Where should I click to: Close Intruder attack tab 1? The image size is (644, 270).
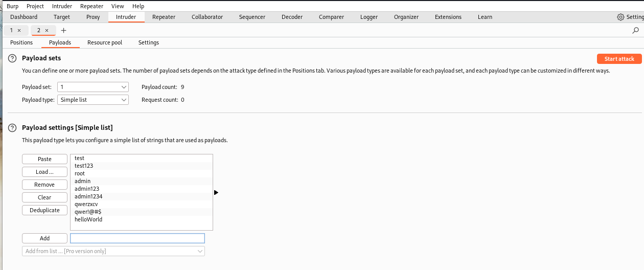coord(19,31)
